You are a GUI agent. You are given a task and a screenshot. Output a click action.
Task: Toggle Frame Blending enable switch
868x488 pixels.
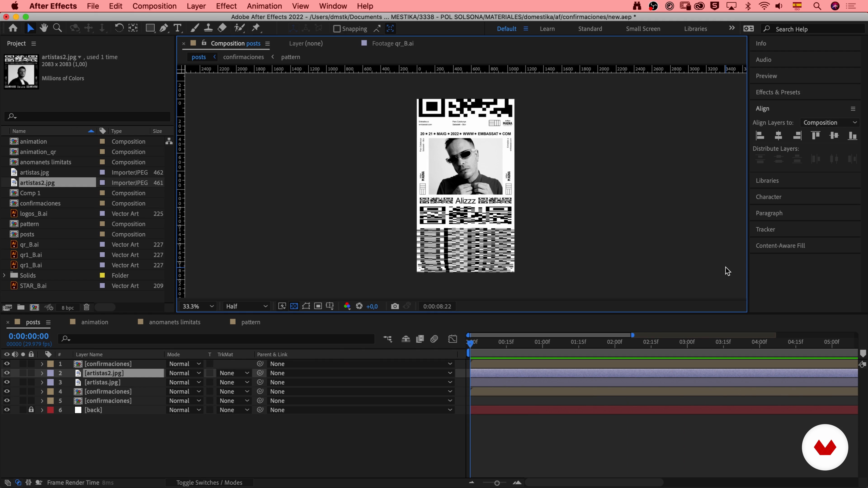tap(420, 339)
